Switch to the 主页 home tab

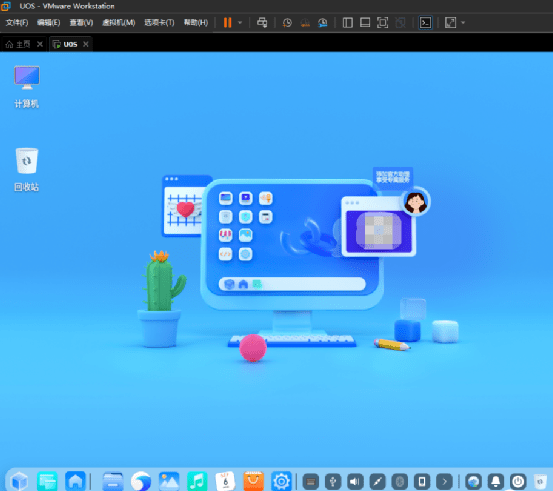pos(23,44)
